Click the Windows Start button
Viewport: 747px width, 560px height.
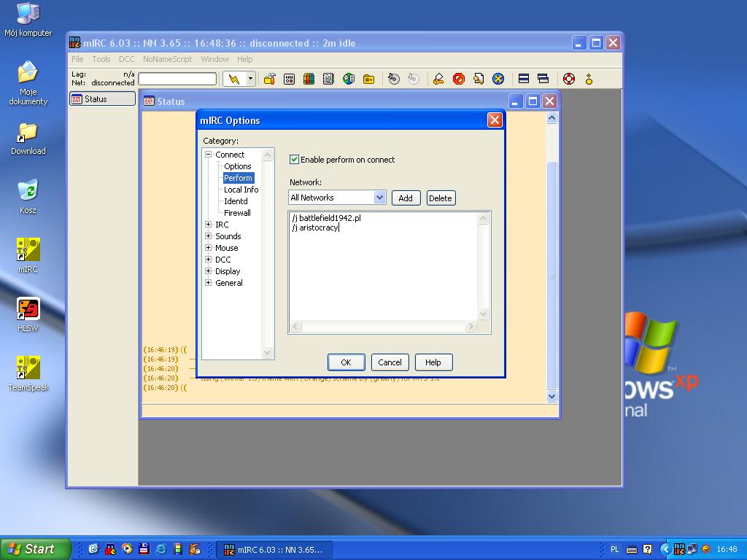tap(36, 549)
